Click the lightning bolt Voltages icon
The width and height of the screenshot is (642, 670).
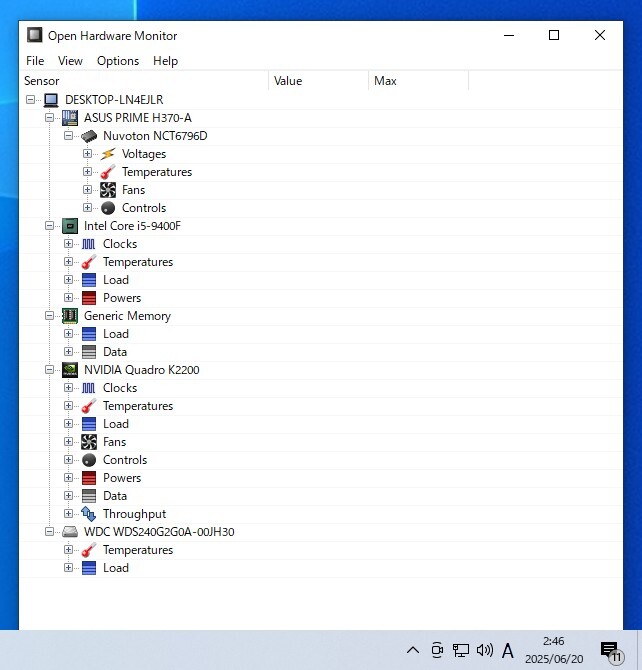point(108,154)
